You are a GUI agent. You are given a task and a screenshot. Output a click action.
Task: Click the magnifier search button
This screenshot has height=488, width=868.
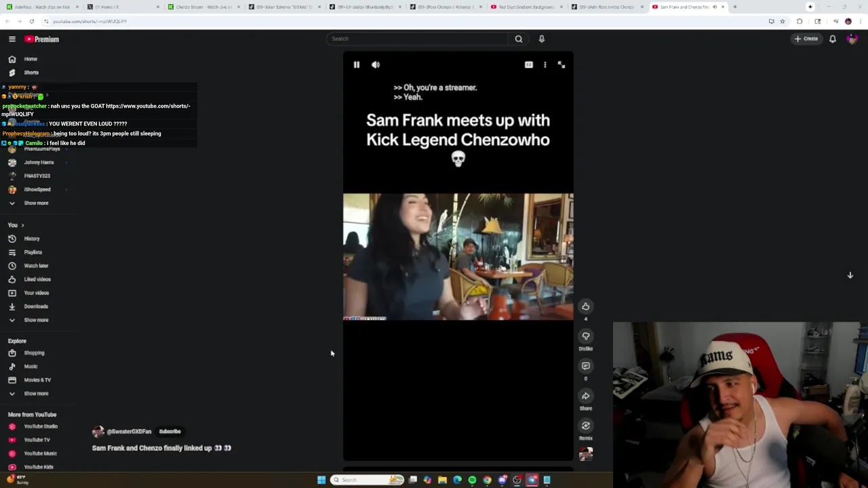point(519,39)
